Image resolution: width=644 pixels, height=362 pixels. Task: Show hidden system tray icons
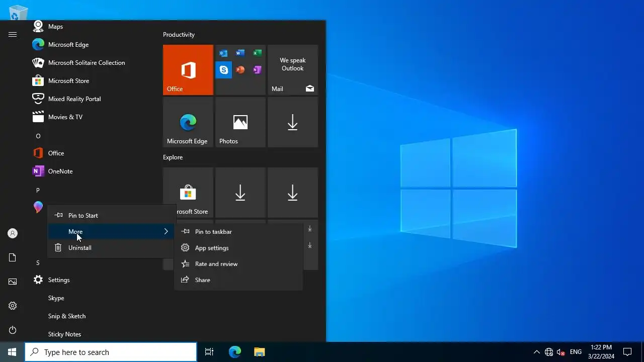(536, 352)
